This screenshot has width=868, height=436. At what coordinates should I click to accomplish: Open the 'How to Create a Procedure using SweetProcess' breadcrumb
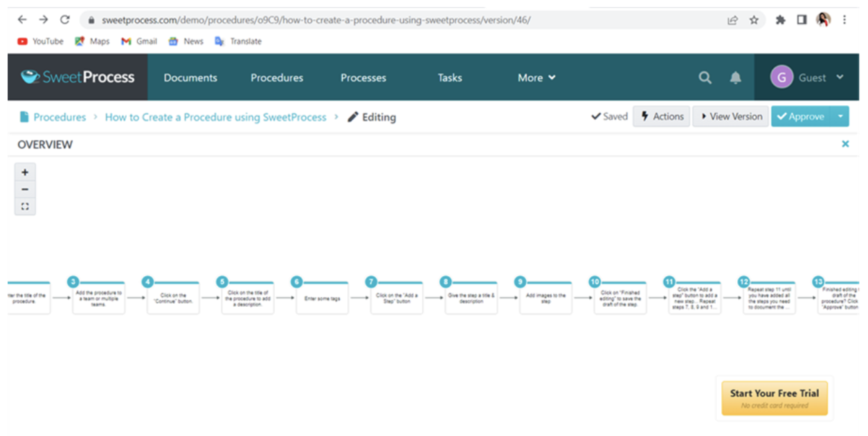(215, 117)
